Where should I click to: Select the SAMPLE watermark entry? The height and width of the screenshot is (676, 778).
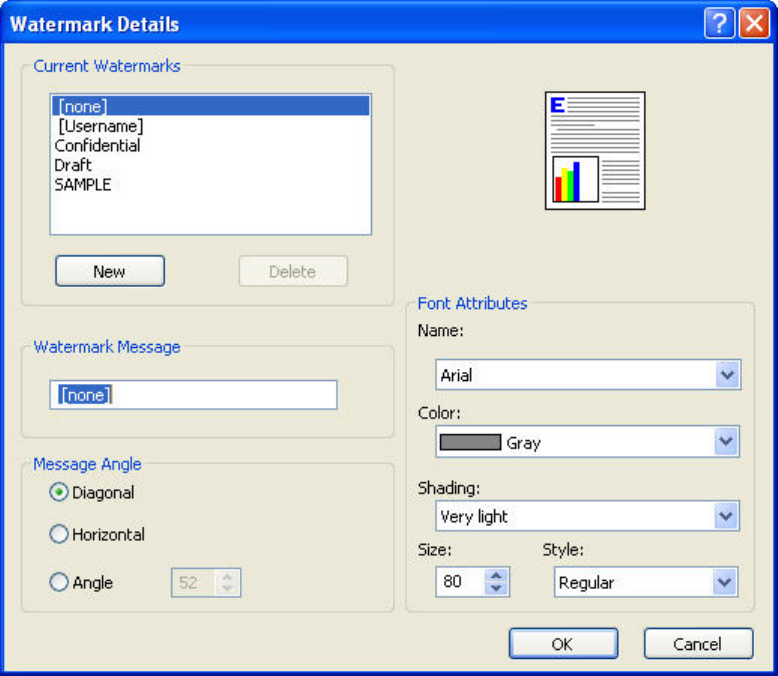point(82,184)
